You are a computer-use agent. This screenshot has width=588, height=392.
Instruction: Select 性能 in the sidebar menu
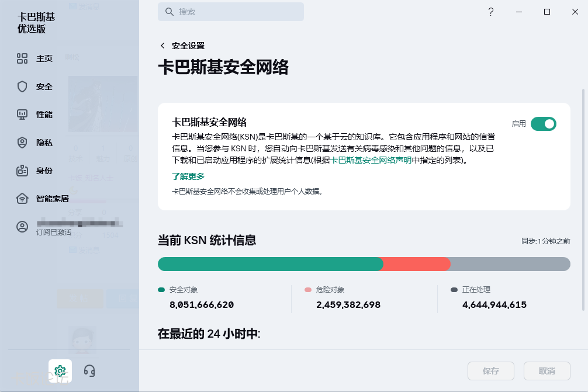click(x=44, y=115)
